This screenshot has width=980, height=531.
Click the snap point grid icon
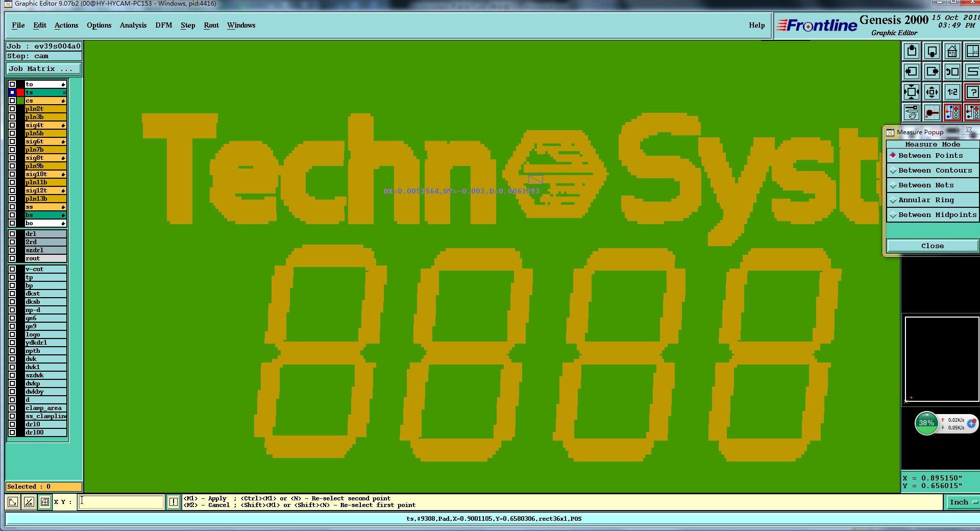coord(932,113)
